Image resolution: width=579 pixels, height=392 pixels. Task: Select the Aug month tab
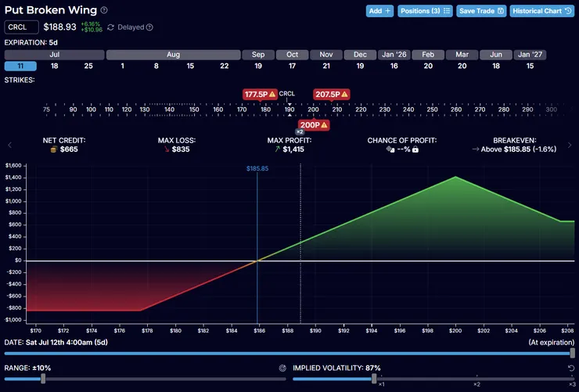pos(173,55)
